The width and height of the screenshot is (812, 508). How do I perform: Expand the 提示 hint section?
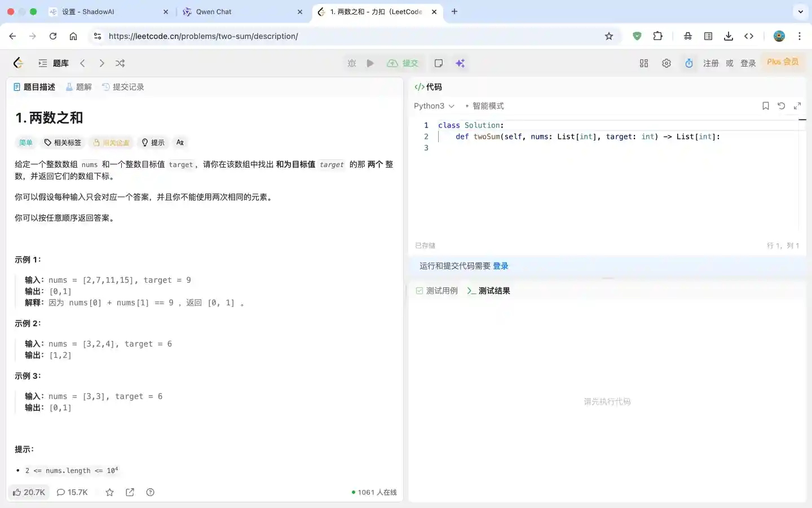[x=153, y=143]
